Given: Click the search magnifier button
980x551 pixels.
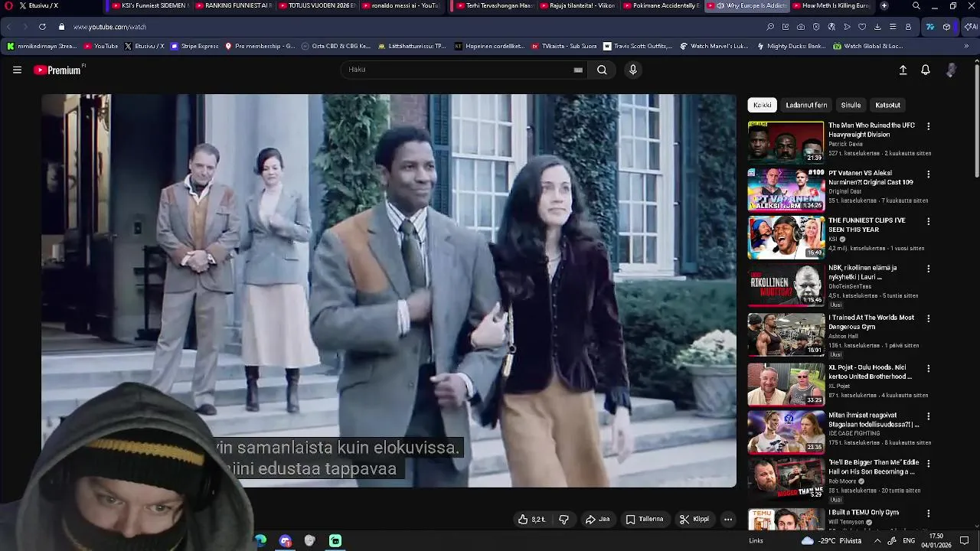Looking at the screenshot, I should [602, 70].
